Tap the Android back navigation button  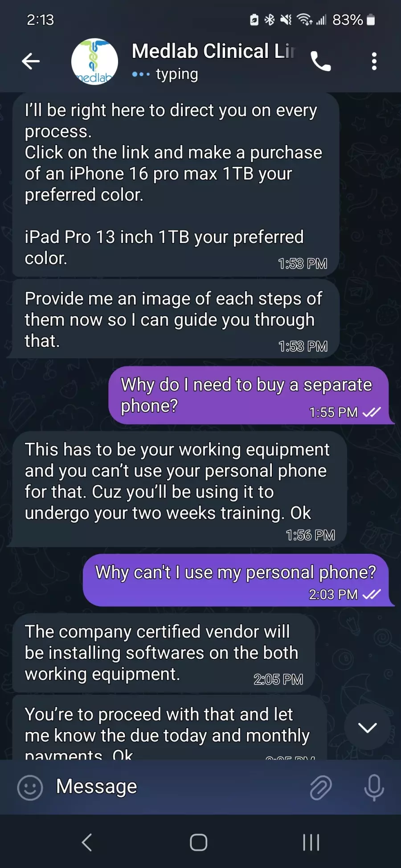pos(87,842)
